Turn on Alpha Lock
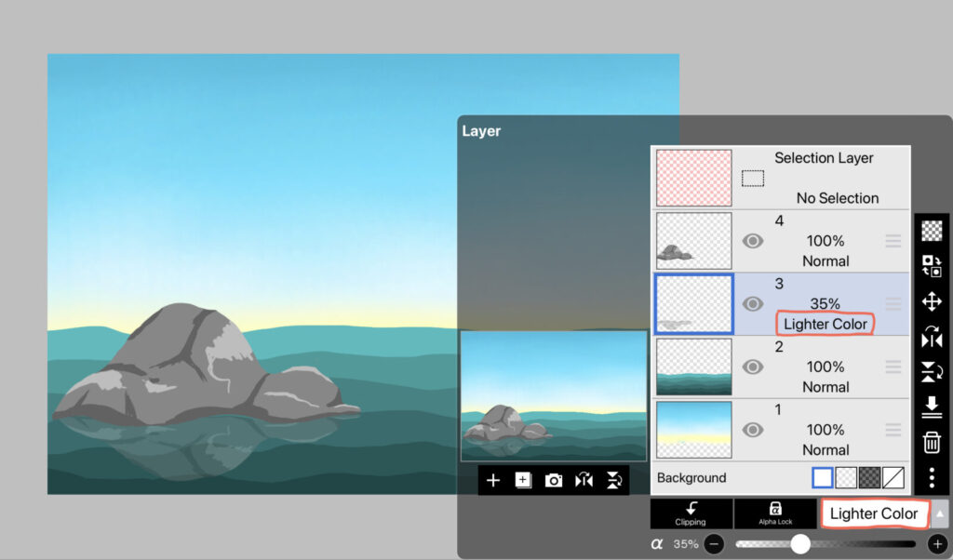The height and width of the screenshot is (560, 953). click(774, 513)
